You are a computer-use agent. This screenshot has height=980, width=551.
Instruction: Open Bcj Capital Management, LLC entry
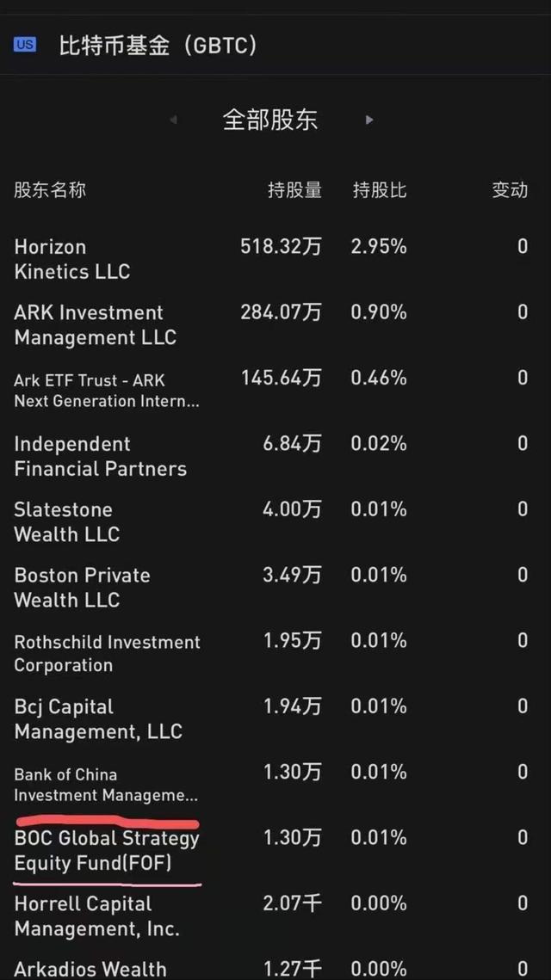pyautogui.click(x=275, y=718)
